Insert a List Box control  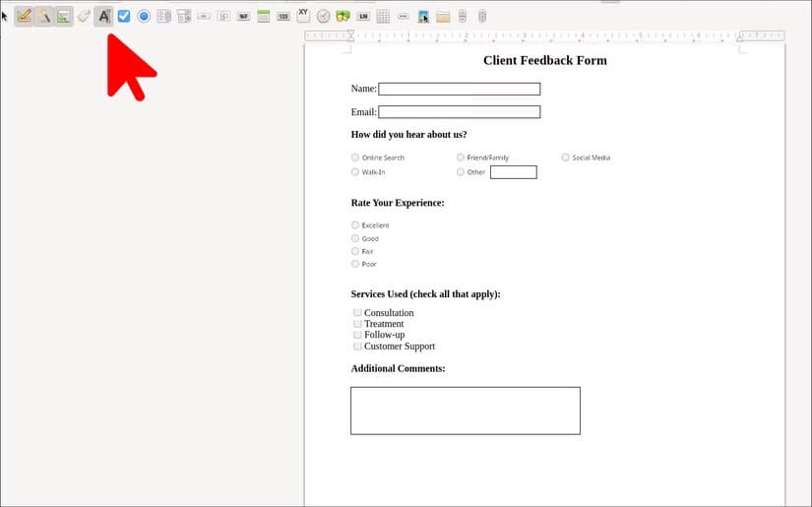click(x=164, y=16)
